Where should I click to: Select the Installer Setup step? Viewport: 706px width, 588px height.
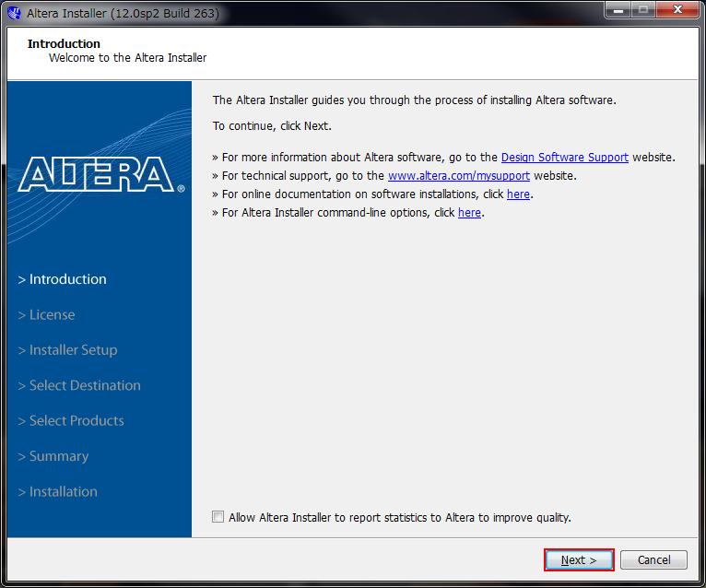(x=67, y=350)
